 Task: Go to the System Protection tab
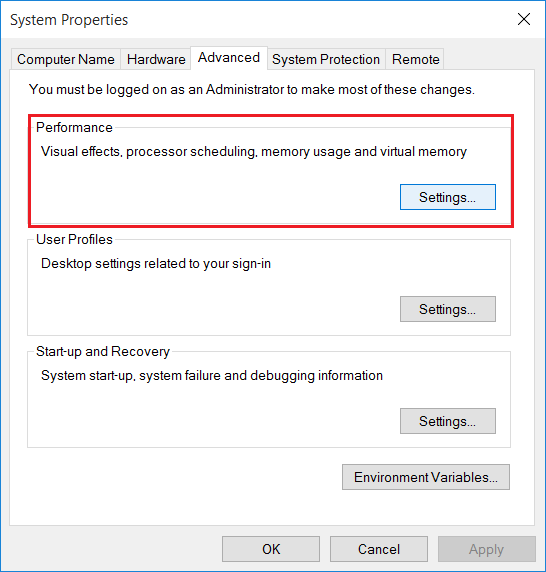coord(326,59)
